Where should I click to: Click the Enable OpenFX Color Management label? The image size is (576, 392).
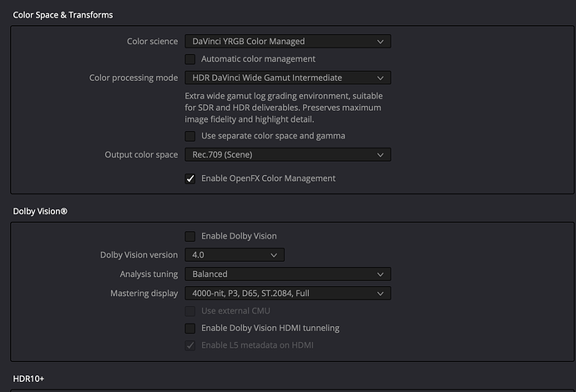pyautogui.click(x=268, y=178)
